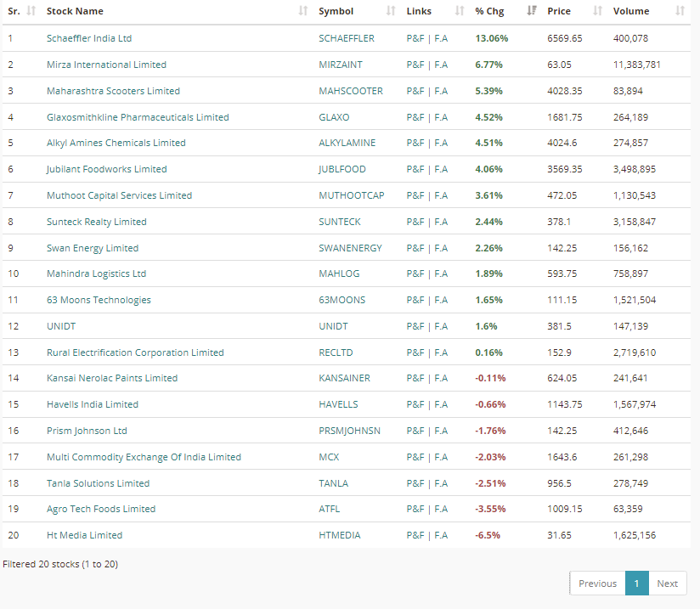Click MIRZAINT symbol link
Viewport: 700px width, 609px height.
[341, 65]
